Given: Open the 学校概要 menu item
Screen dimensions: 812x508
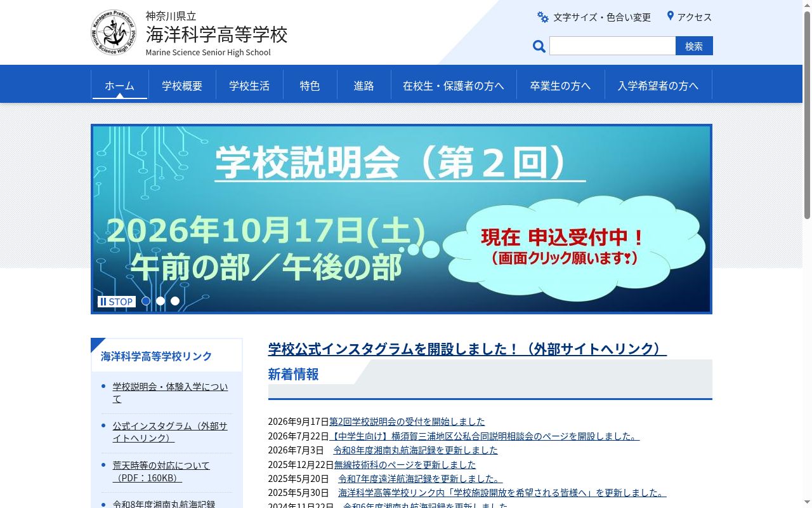Looking at the screenshot, I should pyautogui.click(x=182, y=85).
